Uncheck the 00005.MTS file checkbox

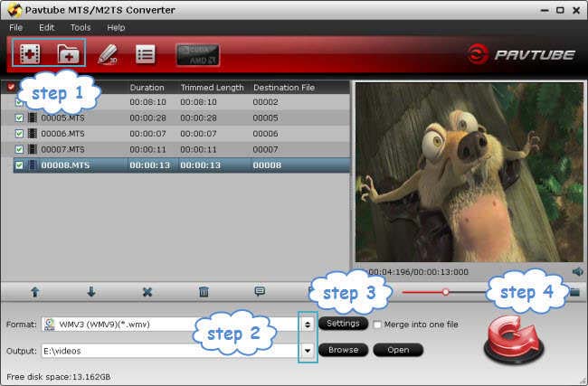pyautogui.click(x=21, y=118)
